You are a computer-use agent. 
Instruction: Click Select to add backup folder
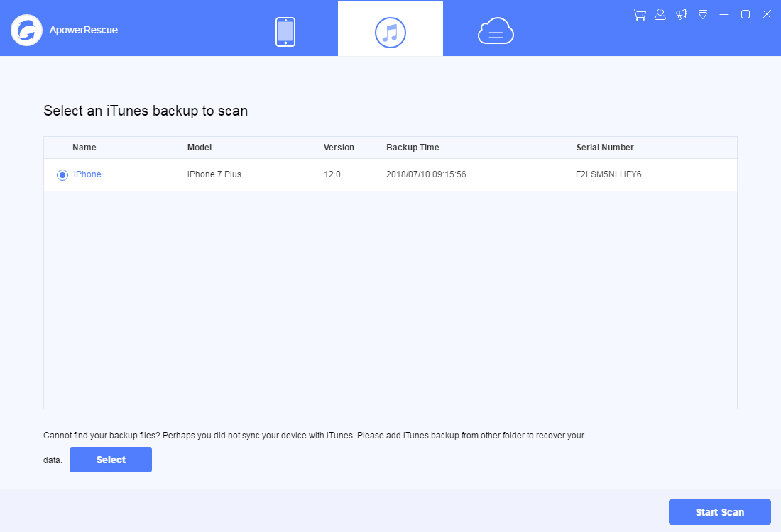coord(111,460)
